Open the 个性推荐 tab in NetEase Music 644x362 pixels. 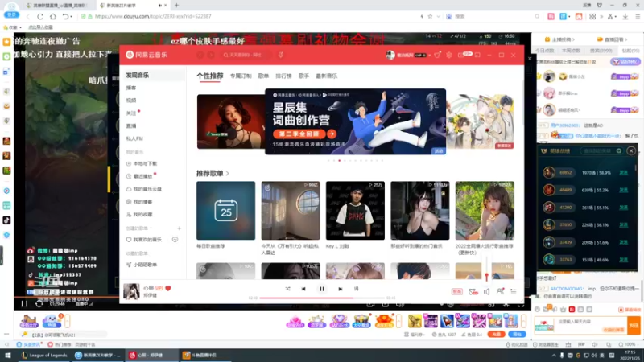[x=210, y=76]
